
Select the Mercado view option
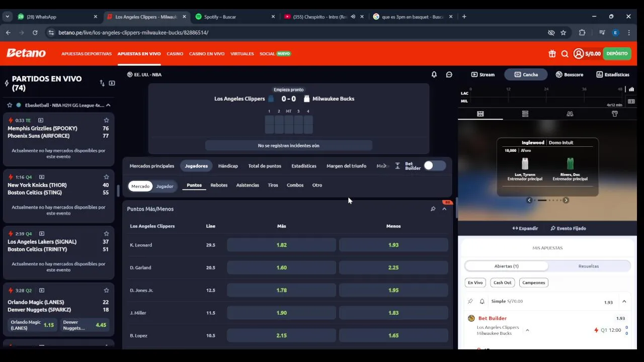140,186
